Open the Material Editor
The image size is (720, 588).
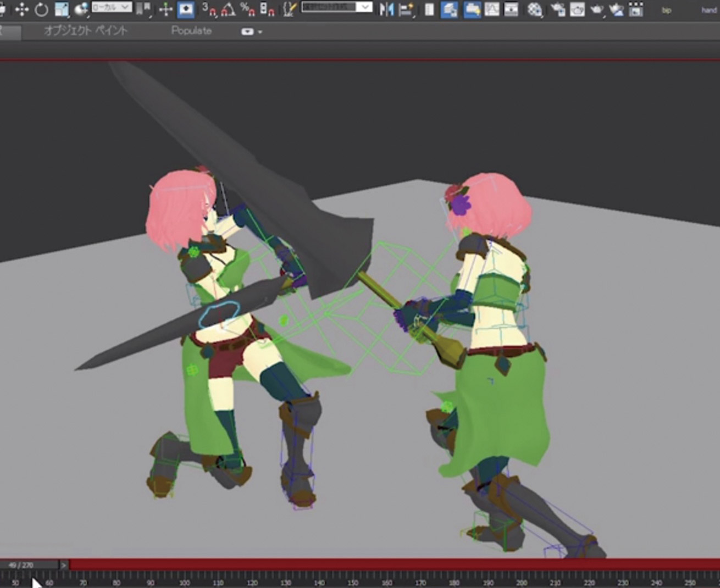pos(535,9)
